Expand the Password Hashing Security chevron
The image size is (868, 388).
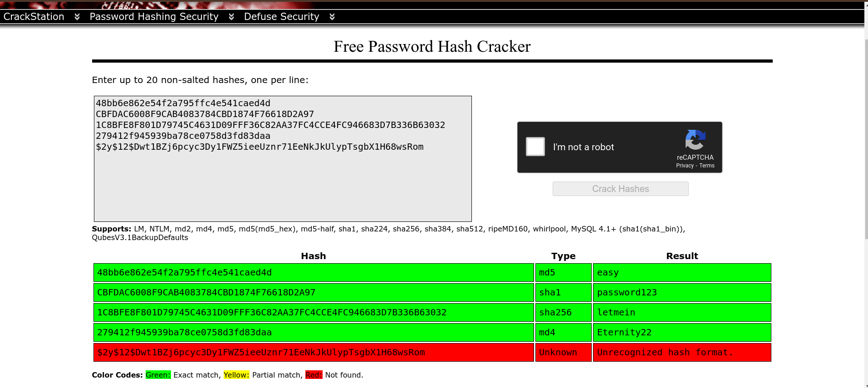pyautogui.click(x=231, y=17)
